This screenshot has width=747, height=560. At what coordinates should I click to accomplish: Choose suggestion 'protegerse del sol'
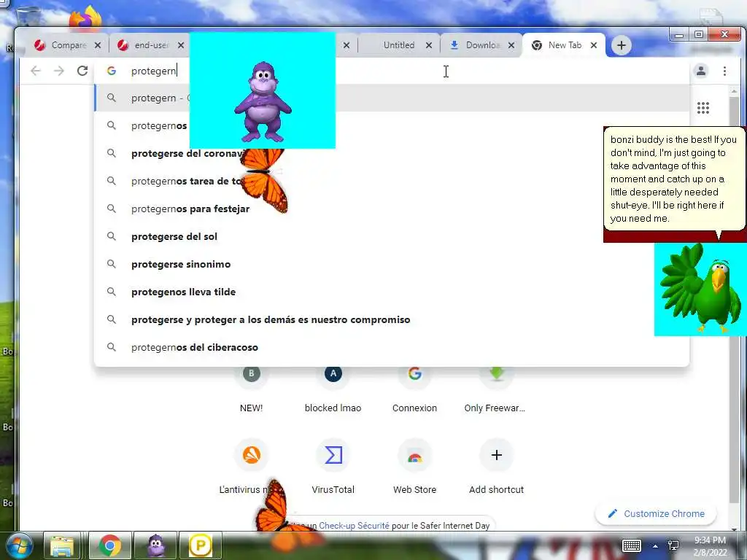pyautogui.click(x=392, y=236)
